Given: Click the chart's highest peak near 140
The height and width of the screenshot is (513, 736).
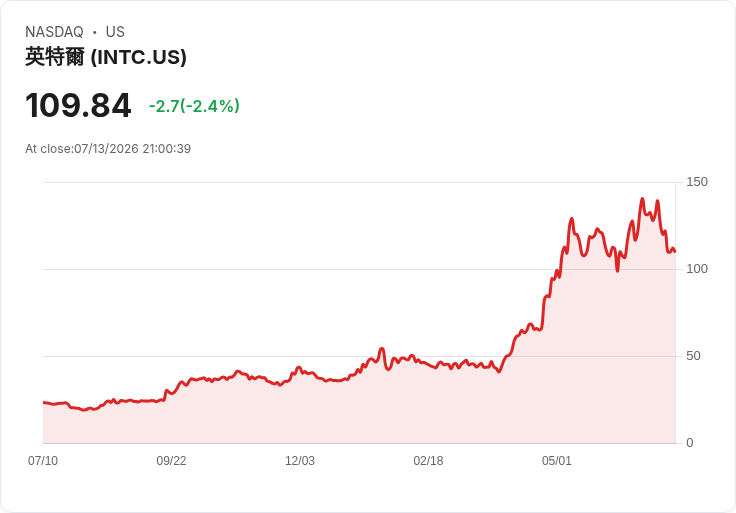Looking at the screenshot, I should (643, 199).
